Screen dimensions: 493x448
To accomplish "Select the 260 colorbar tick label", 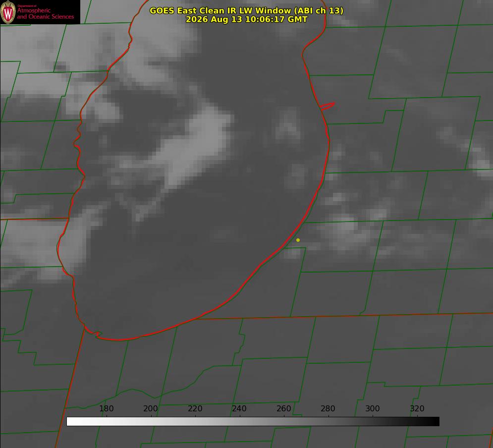I will [283, 408].
